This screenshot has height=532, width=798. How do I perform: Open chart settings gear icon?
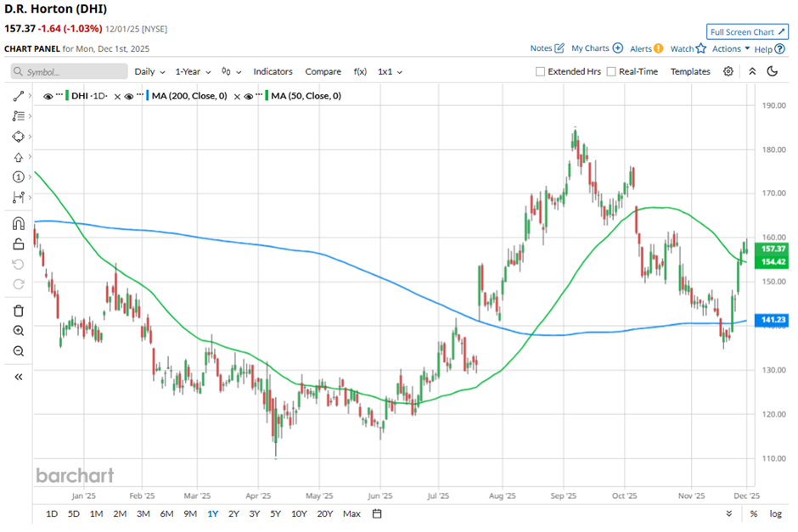728,72
